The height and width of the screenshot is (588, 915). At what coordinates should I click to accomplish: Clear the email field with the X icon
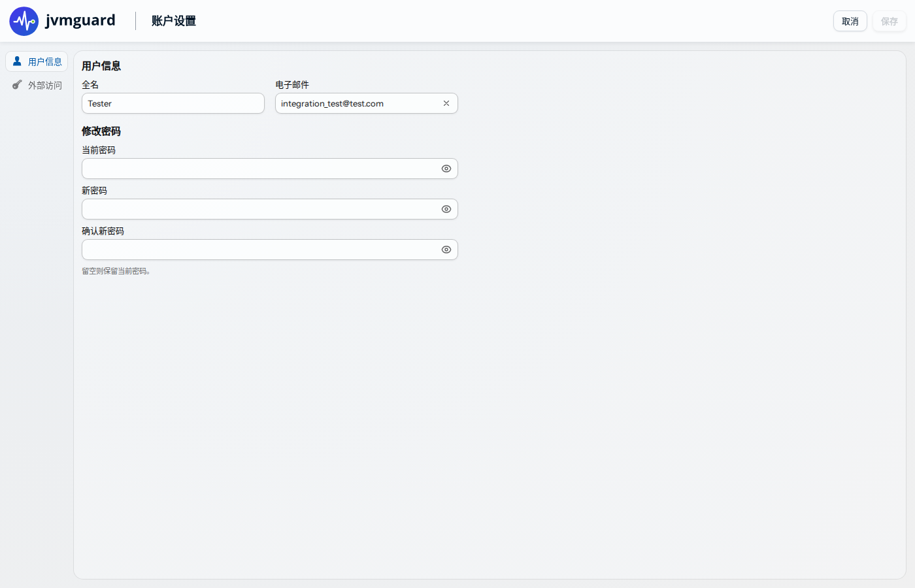(446, 103)
